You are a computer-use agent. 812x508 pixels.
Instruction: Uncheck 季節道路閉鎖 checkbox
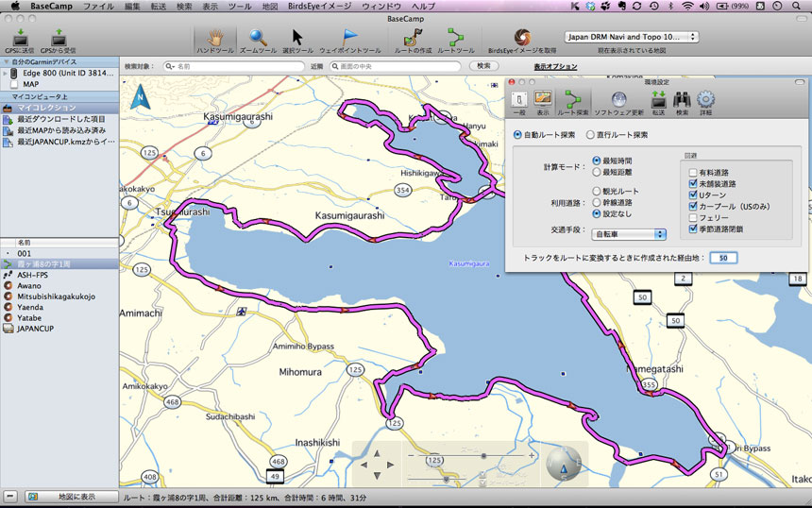point(693,229)
